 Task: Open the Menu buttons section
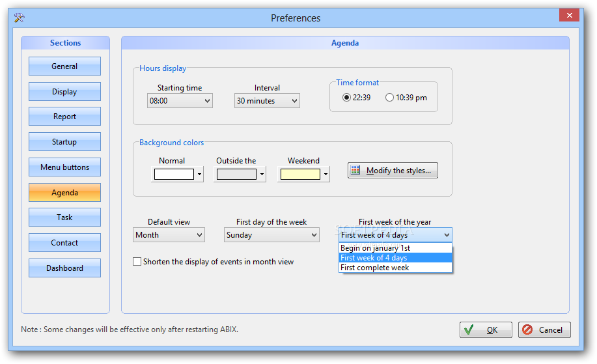pyautogui.click(x=64, y=167)
